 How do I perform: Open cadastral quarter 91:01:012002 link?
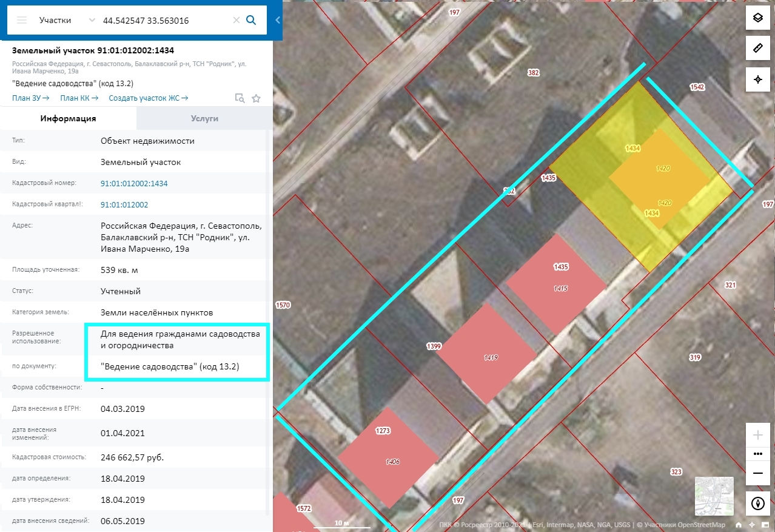coord(124,204)
